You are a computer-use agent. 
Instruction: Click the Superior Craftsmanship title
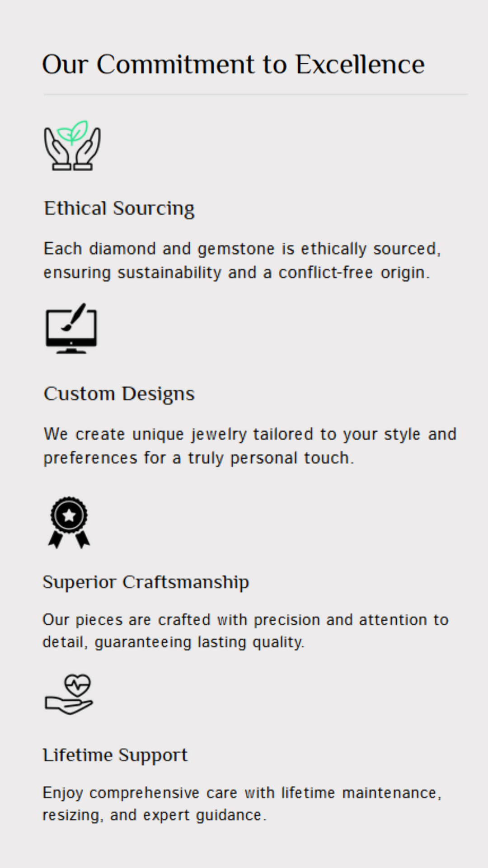coord(146,582)
